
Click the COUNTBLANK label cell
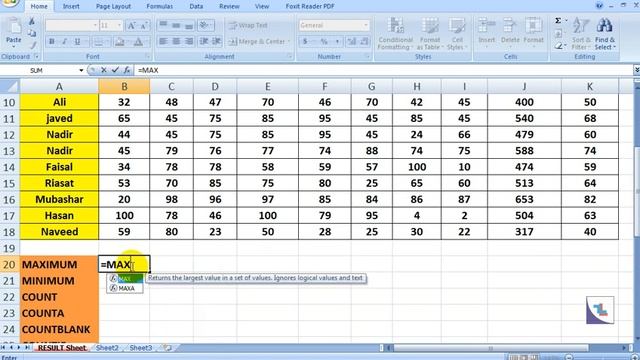point(59,329)
